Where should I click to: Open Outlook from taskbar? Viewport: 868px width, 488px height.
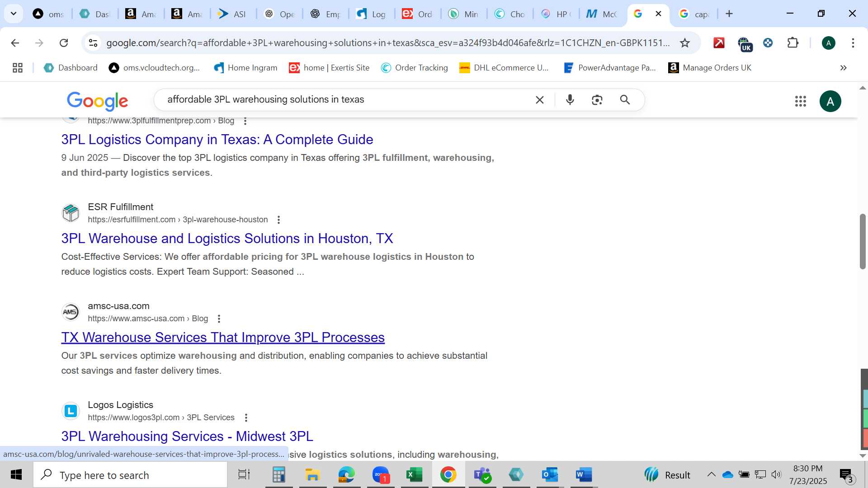(x=550, y=475)
